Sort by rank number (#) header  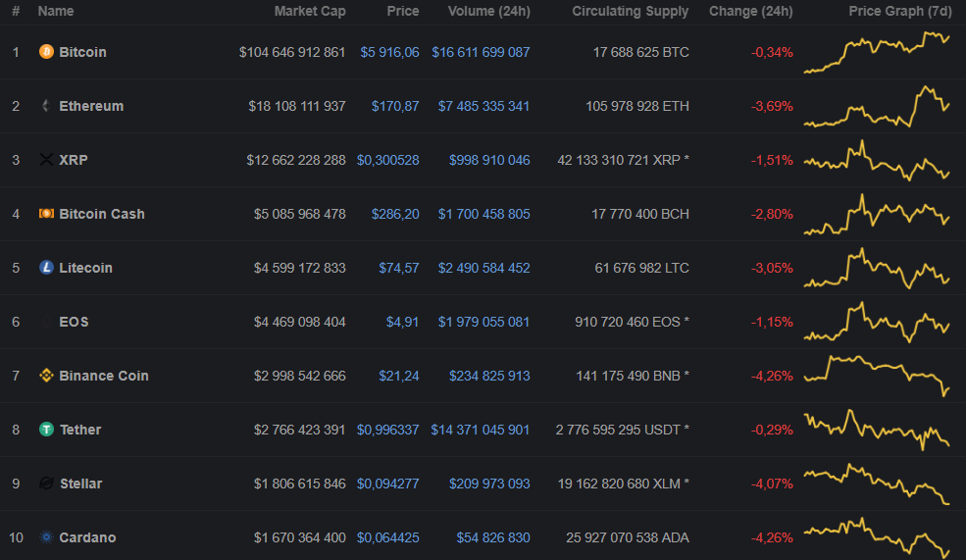[x=16, y=11]
